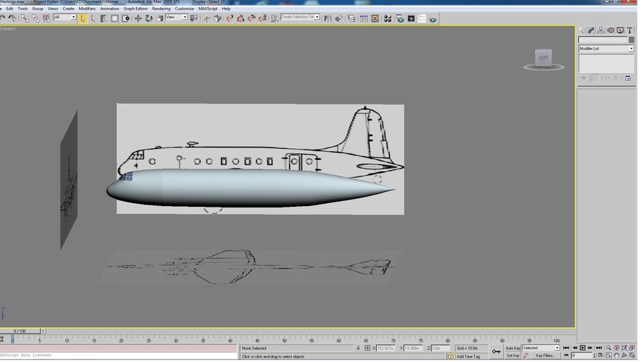The image size is (644, 362).
Task: Click the Undo arrow icon
Action: coord(3,19)
